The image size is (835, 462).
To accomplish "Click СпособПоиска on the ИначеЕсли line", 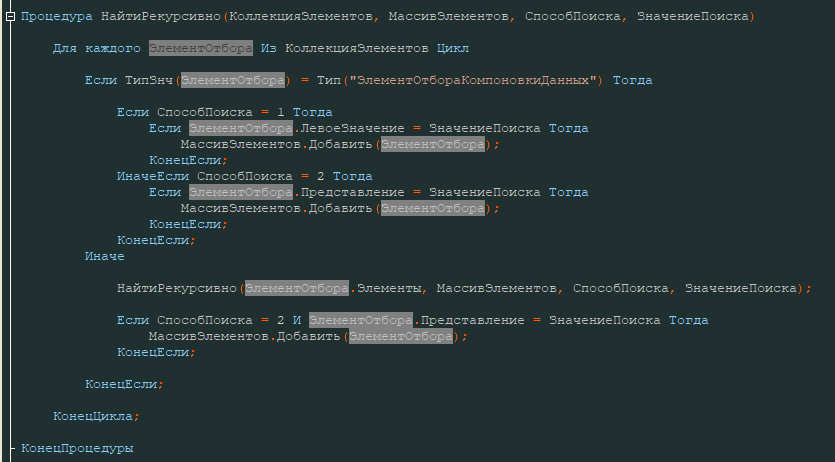I will tap(245, 176).
